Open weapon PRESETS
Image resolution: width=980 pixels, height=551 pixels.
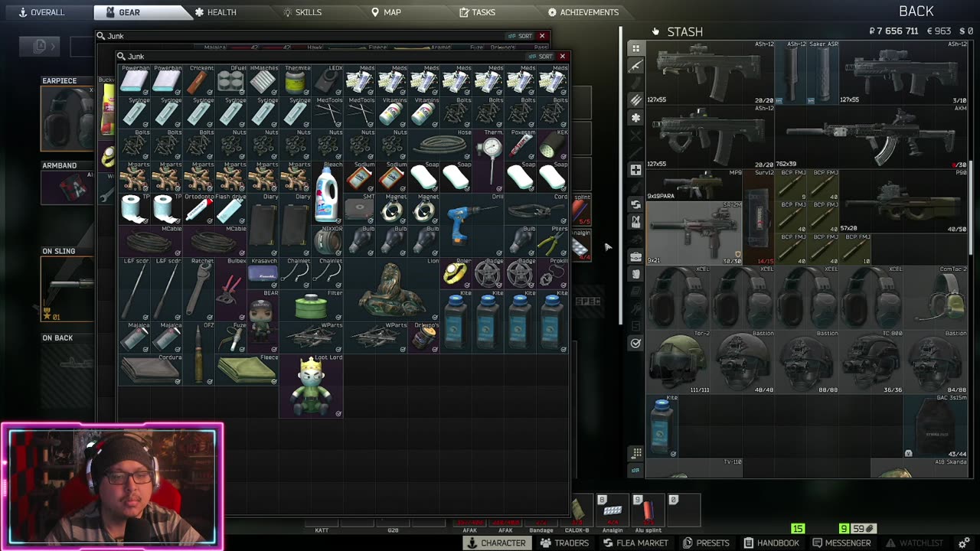706,543
